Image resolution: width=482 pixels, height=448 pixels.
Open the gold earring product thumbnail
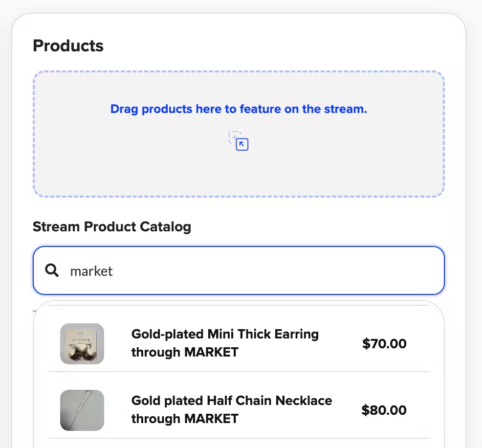(82, 344)
